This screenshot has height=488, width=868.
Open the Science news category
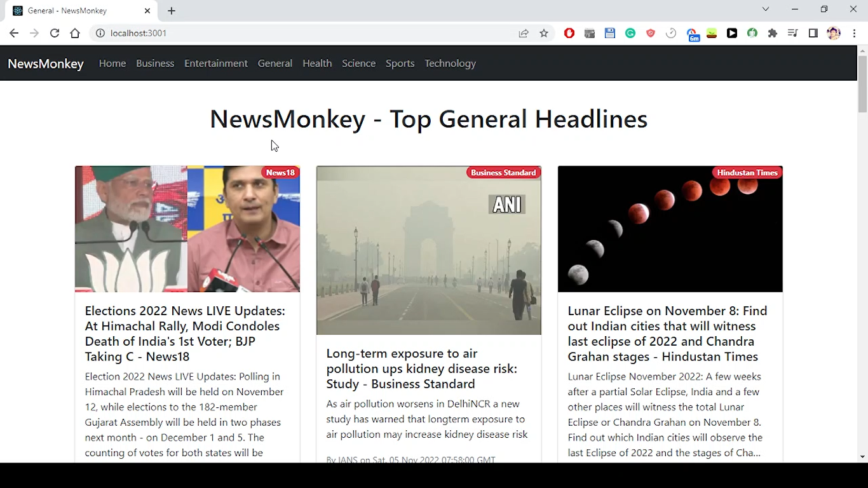(359, 64)
